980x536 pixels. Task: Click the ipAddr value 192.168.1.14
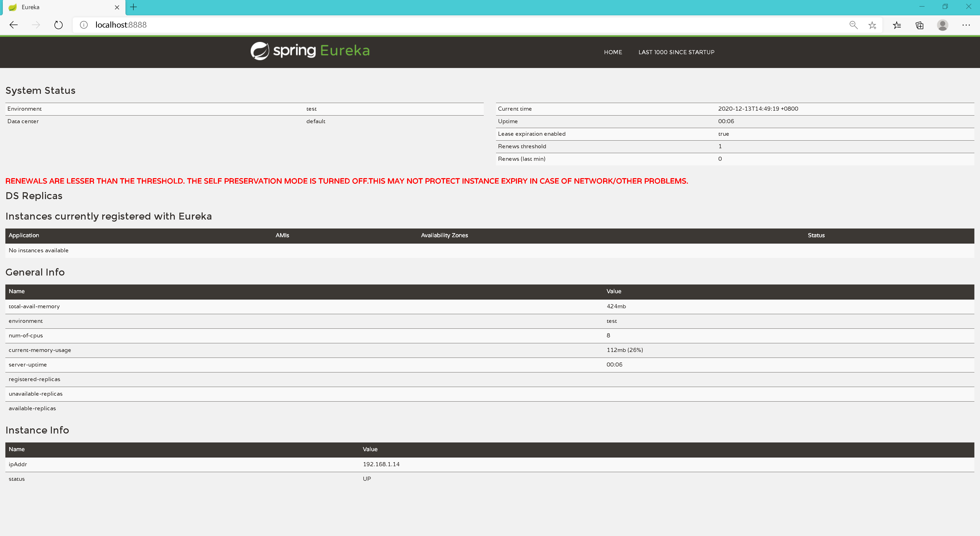pyautogui.click(x=381, y=464)
